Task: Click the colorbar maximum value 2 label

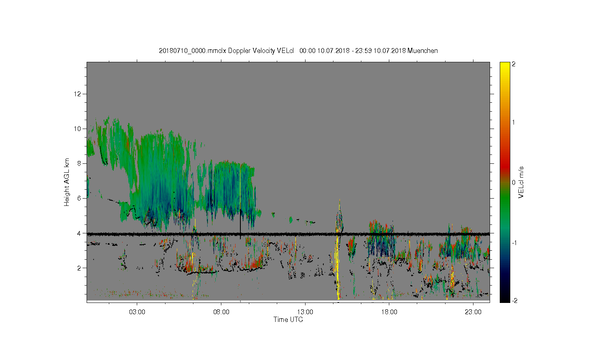Action: click(x=514, y=64)
